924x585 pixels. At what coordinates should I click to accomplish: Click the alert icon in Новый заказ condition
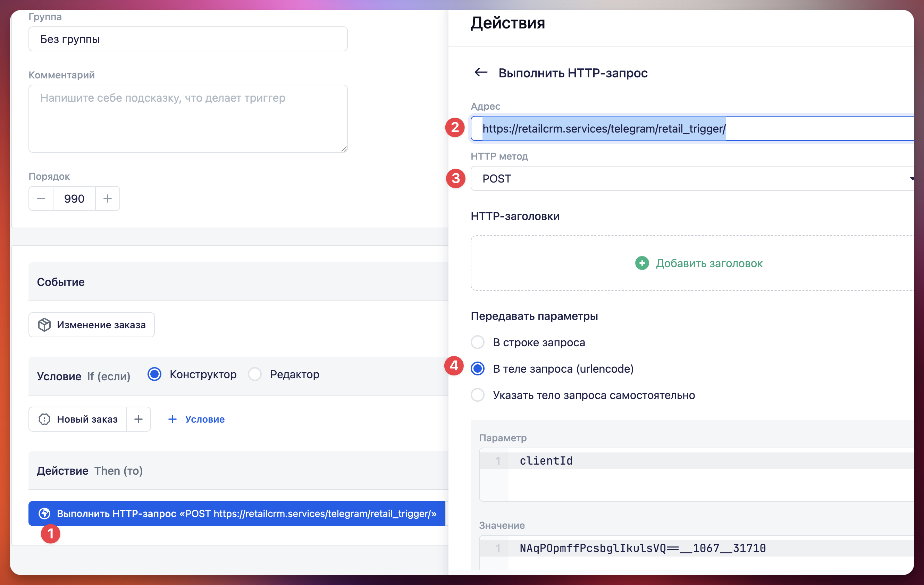click(44, 419)
